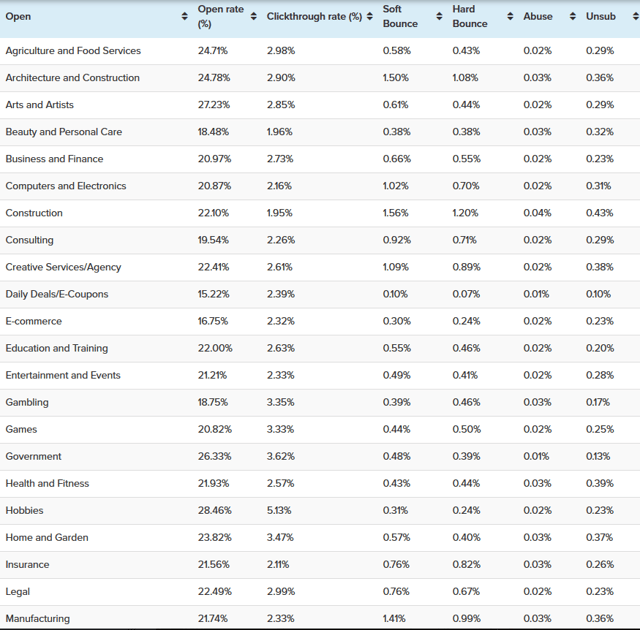Select the Beauty and Personal Care row
Viewport: 640px width, 630px height.
tap(63, 132)
